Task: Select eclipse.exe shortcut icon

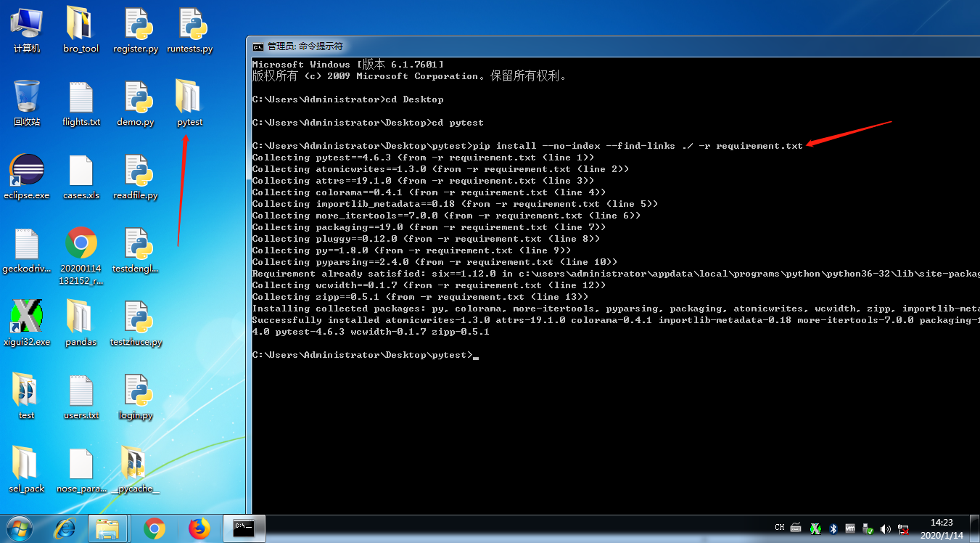Action: coord(26,176)
